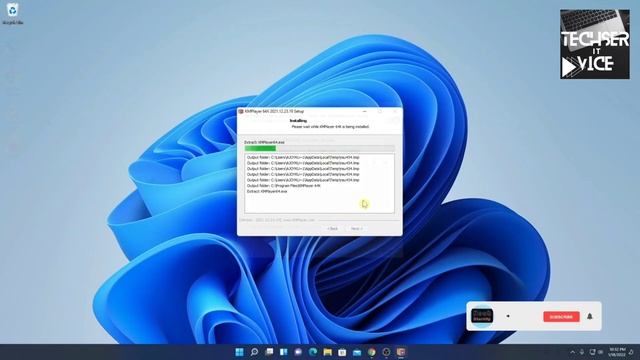
Task: Click 'Please wait while KMPlayer 64X is being installed' text
Action: [330, 127]
